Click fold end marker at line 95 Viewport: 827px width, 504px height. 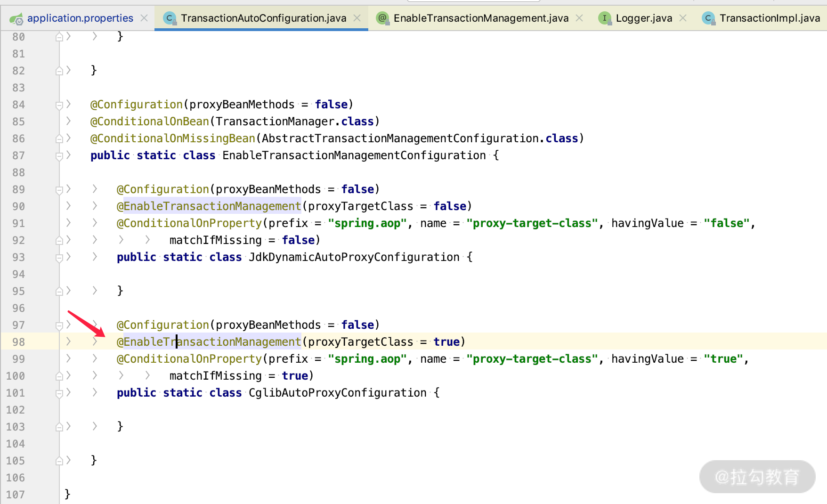(59, 291)
